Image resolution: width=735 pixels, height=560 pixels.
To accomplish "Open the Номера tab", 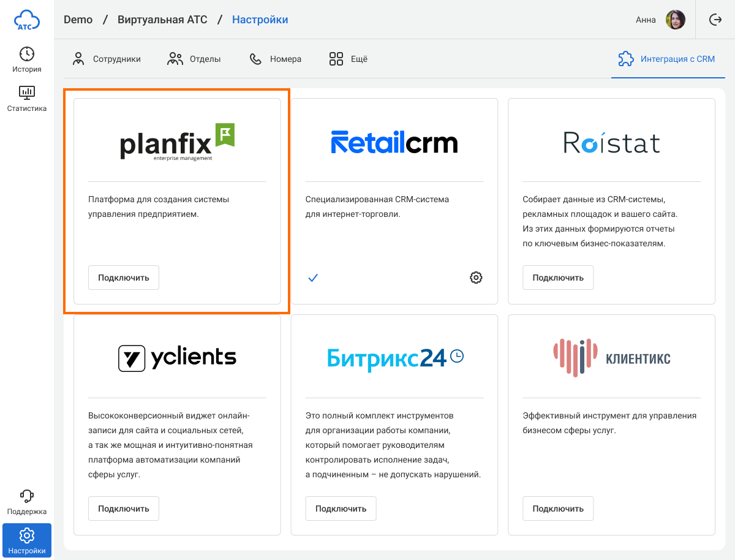I will [275, 59].
